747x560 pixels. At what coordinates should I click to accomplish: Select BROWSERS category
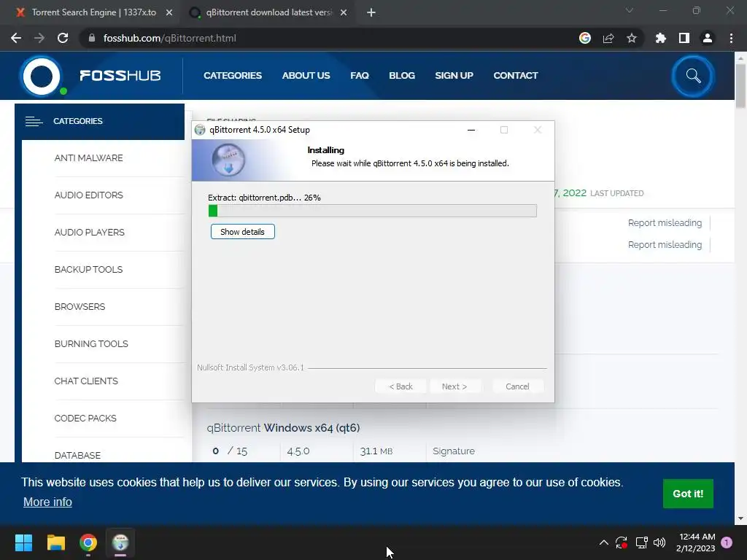click(x=80, y=307)
